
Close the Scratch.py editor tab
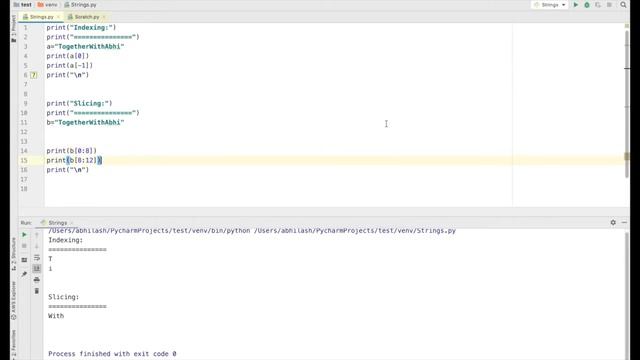pos(104,17)
